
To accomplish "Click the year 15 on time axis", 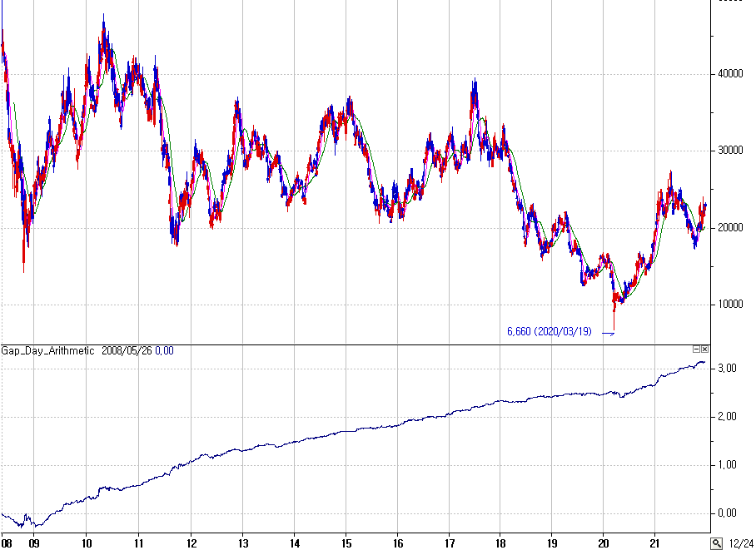I will (x=346, y=543).
